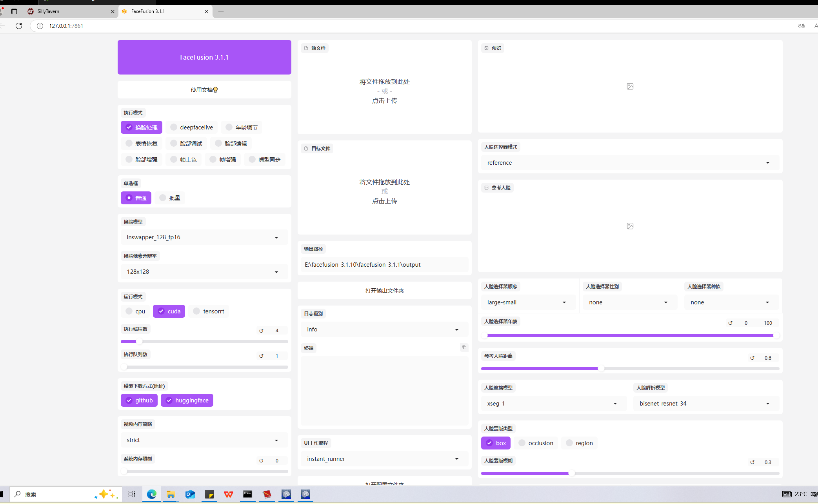Click the Windows taskbar search box
Image resolution: width=818 pixels, height=504 pixels.
(65, 494)
